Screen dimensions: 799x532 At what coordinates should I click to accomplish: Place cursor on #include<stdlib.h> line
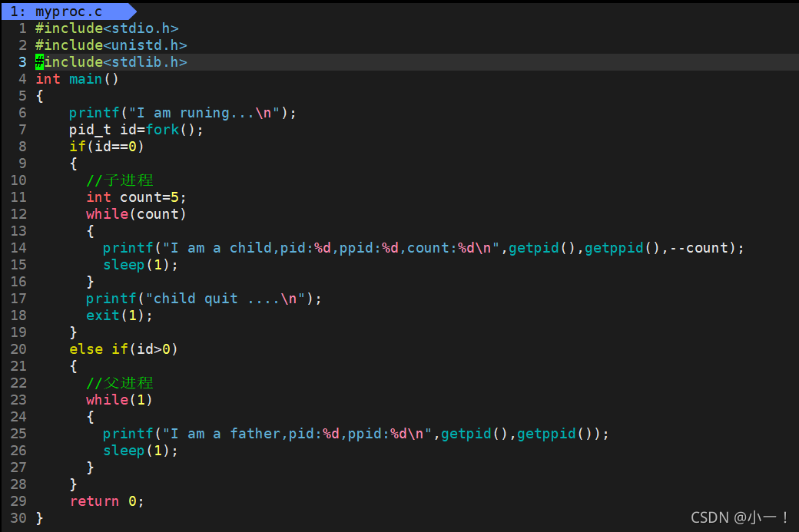(111, 62)
